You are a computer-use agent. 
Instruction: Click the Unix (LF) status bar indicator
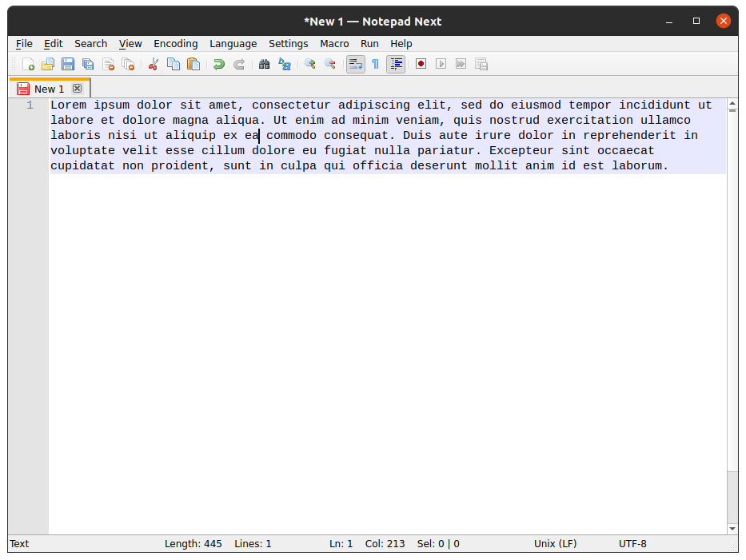(x=555, y=543)
